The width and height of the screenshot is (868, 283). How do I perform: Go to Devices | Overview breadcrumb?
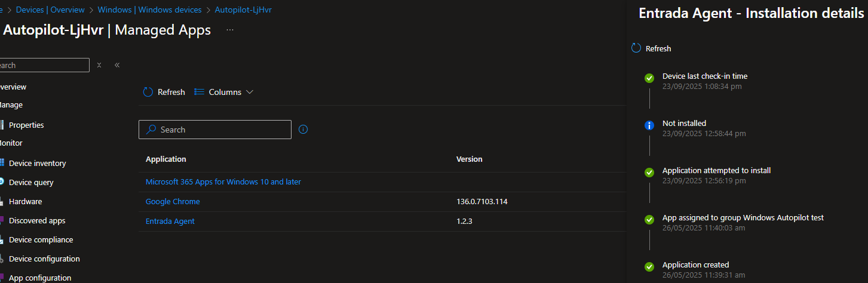(50, 10)
